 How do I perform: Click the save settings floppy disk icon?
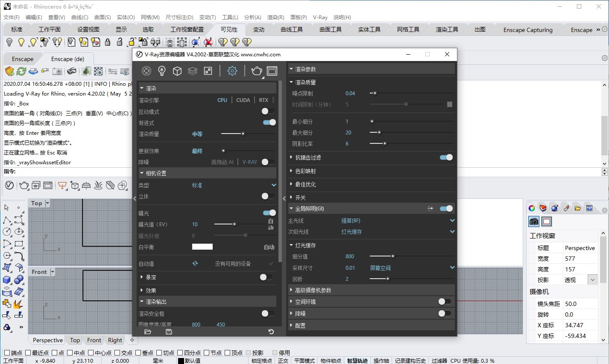click(169, 332)
